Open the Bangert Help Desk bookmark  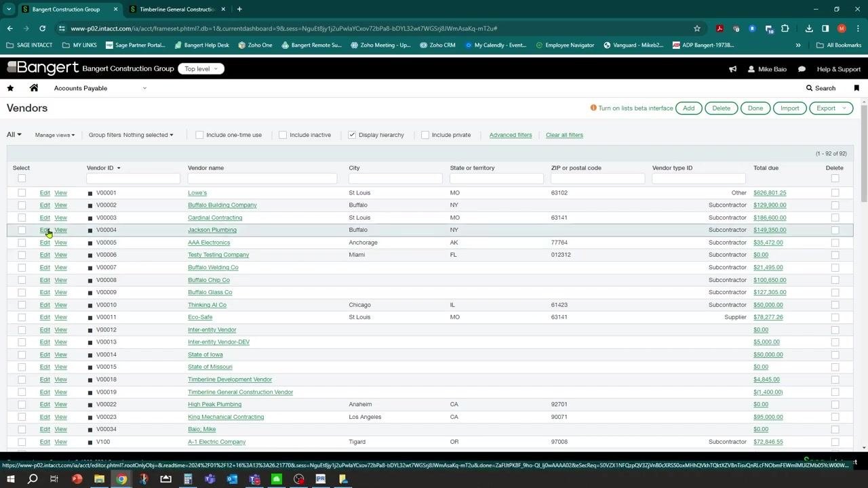pos(202,45)
